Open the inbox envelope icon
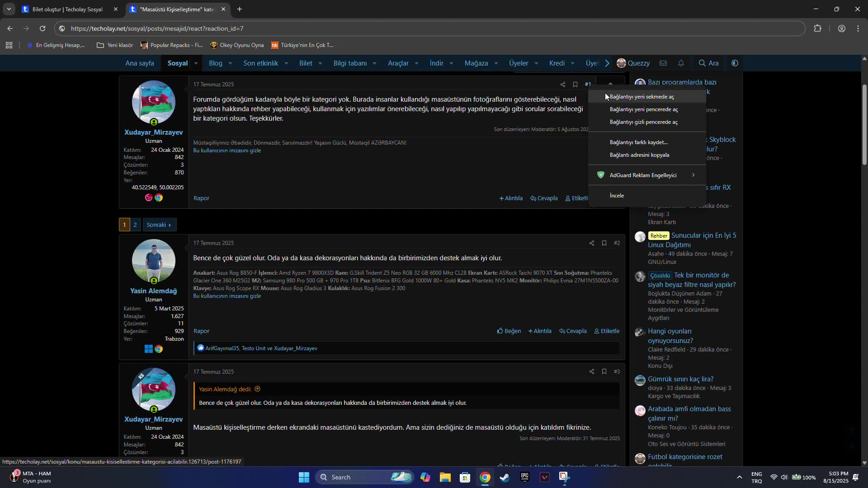868x488 pixels. 663,63
